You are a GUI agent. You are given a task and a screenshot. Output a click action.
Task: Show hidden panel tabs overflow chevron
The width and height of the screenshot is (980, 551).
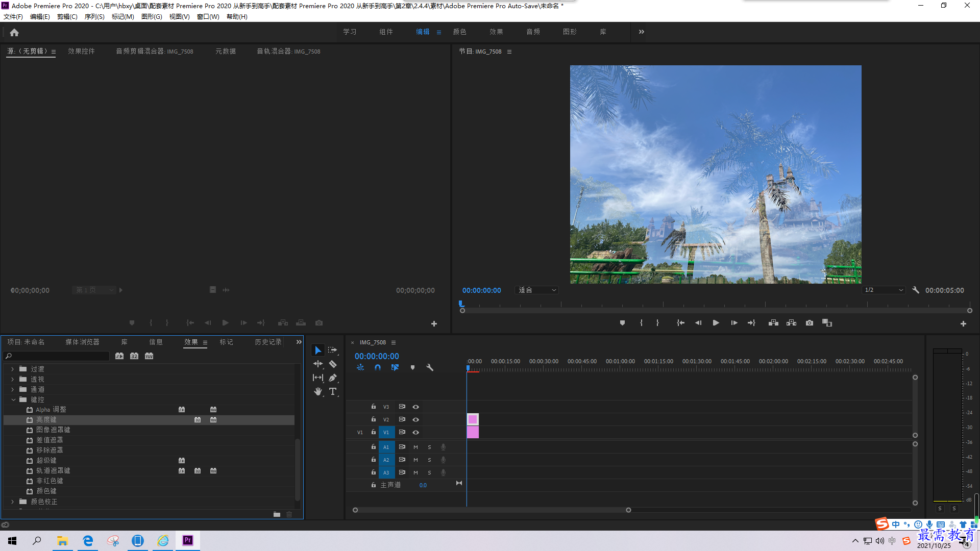click(299, 342)
